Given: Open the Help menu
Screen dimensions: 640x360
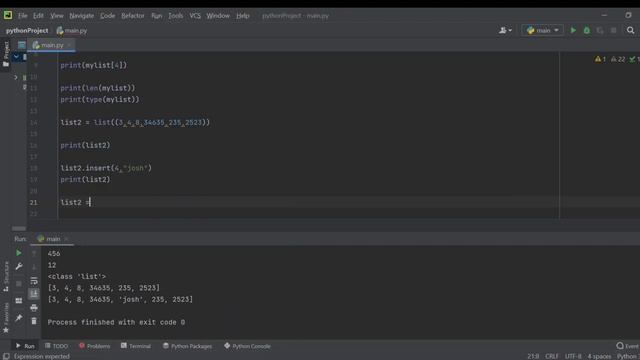Looking at the screenshot, I should pyautogui.click(x=242, y=16).
